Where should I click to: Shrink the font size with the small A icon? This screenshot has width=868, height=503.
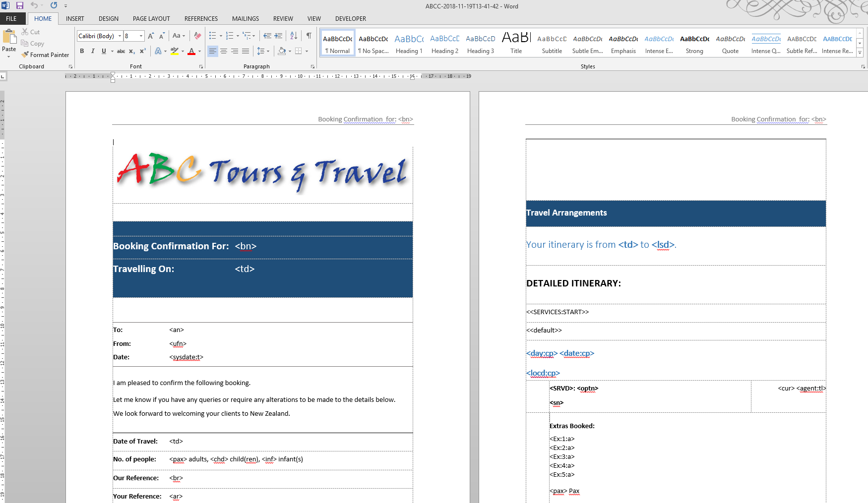pyautogui.click(x=162, y=36)
